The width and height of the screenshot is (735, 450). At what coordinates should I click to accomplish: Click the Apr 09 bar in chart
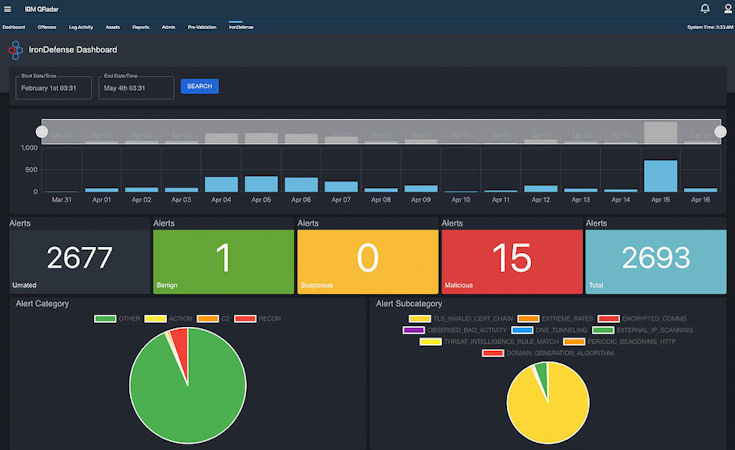point(421,188)
